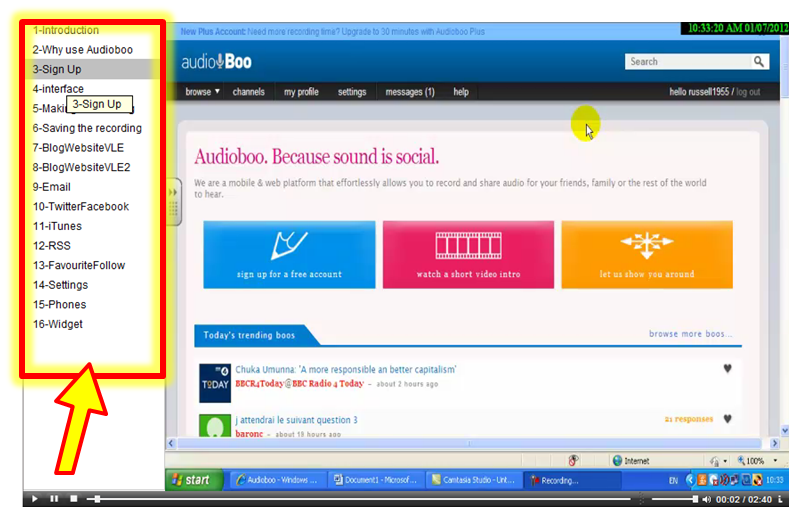
Task: Click sign up for a free account tile
Action: 289,255
